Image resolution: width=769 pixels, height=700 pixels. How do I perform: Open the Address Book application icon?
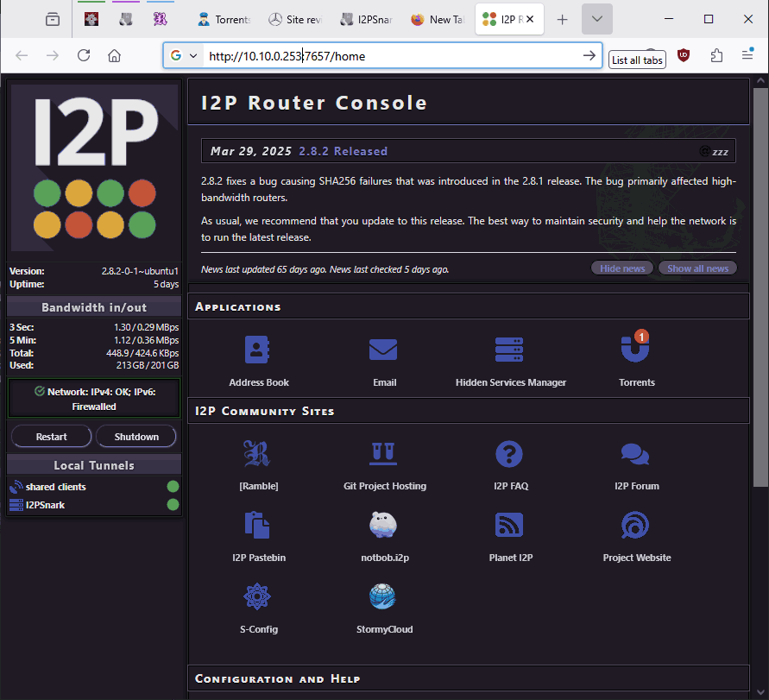tap(257, 350)
